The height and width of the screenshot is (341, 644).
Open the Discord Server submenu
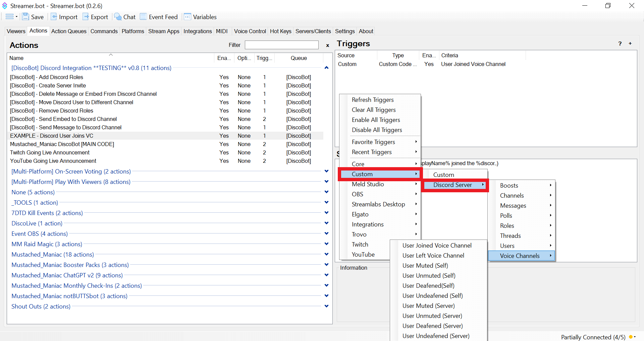[455, 185]
